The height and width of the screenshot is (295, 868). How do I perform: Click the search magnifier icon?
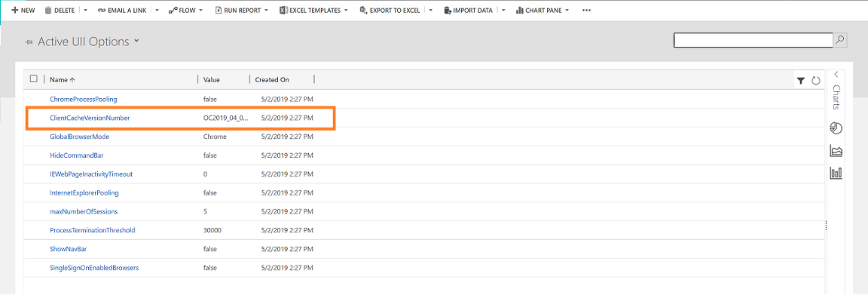click(840, 41)
